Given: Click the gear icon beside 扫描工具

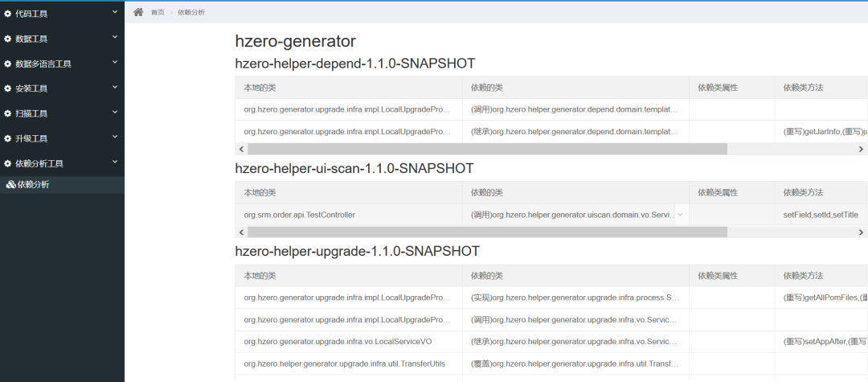Looking at the screenshot, I should (9, 113).
